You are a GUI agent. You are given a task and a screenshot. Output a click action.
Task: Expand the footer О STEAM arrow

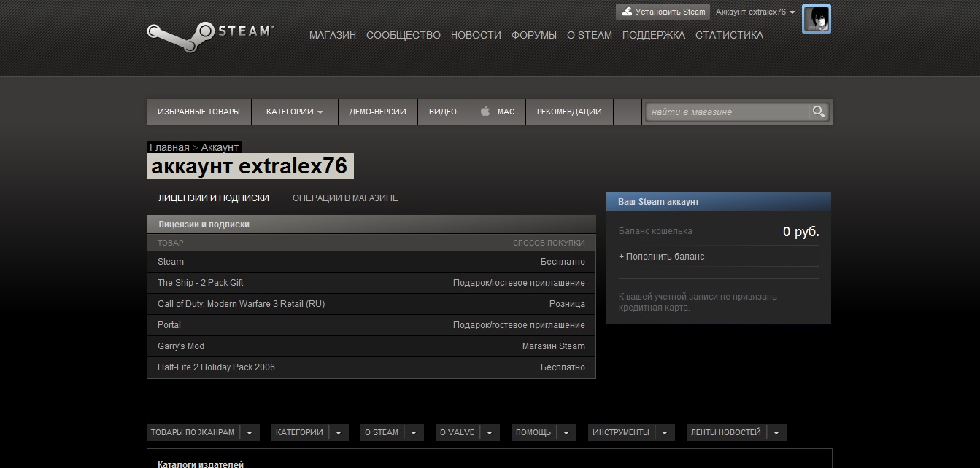(x=414, y=432)
